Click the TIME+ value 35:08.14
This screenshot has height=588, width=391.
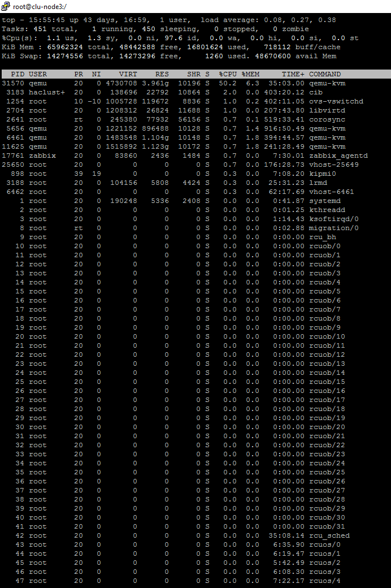coord(286,535)
